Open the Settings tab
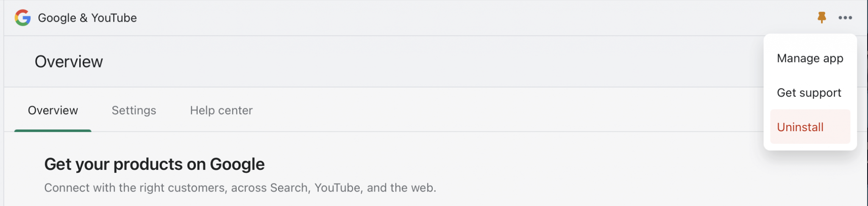The width and height of the screenshot is (868, 206). pyautogui.click(x=134, y=110)
